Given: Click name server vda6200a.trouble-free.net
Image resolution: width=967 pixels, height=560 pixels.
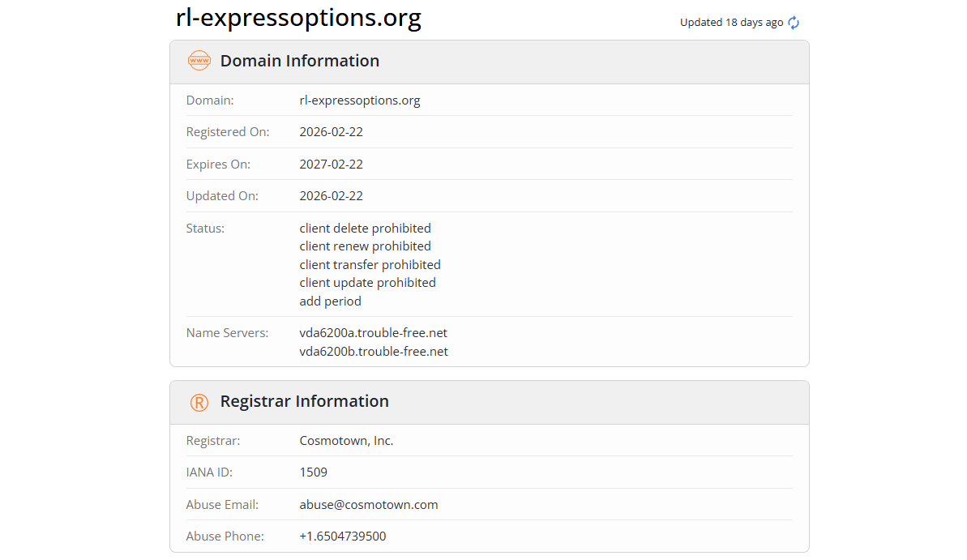Looking at the screenshot, I should pyautogui.click(x=373, y=333).
